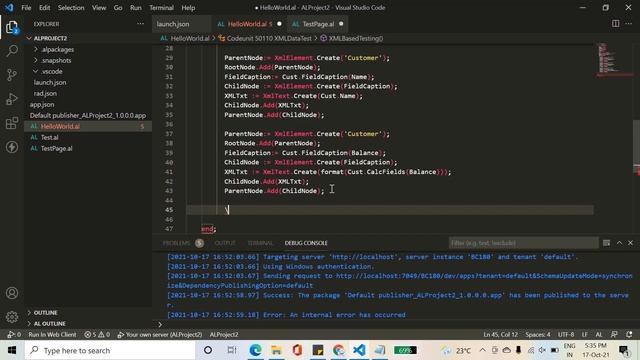The image size is (640, 360).
Task: Click the Split Editor Right icon
Action: 615,24
